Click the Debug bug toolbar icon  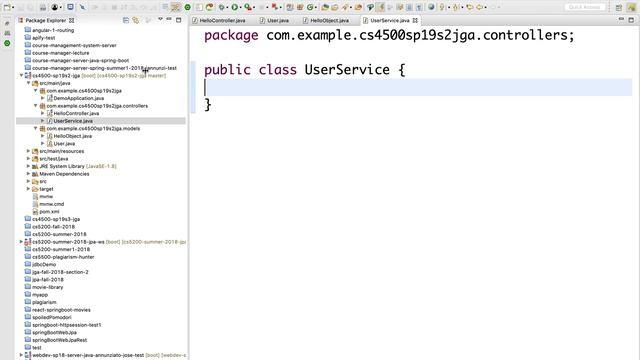tap(222, 7)
